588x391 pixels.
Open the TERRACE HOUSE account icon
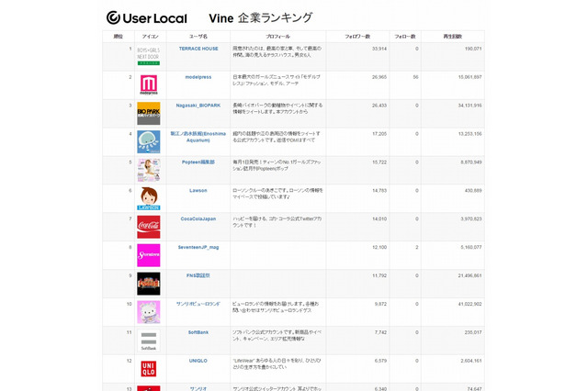(x=149, y=56)
